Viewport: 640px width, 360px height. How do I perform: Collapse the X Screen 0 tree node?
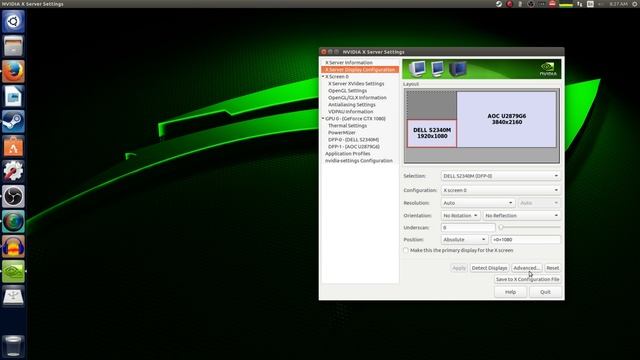coord(323,76)
